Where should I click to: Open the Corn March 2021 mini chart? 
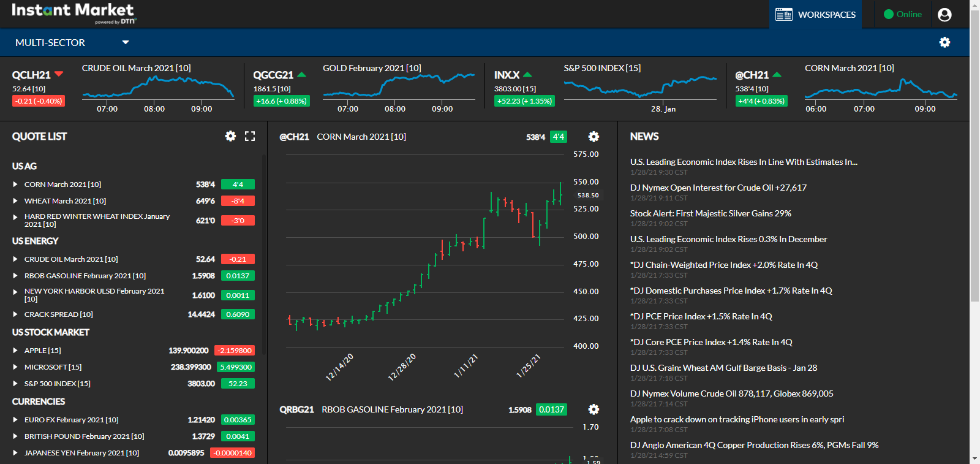point(881,89)
